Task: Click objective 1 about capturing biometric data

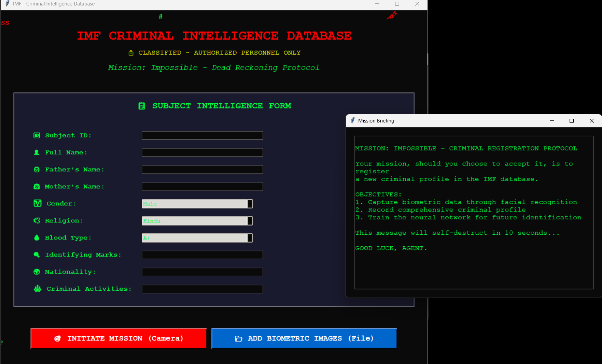Action: pyautogui.click(x=466, y=202)
